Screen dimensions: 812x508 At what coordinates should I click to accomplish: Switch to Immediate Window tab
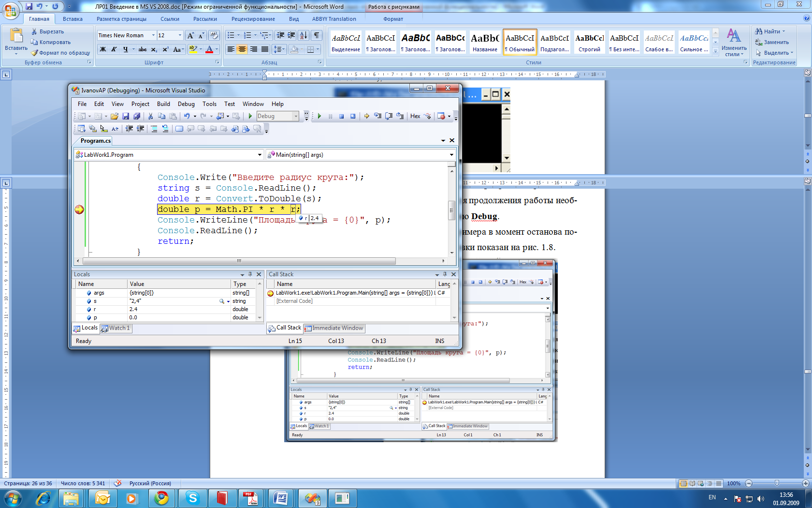pos(334,328)
